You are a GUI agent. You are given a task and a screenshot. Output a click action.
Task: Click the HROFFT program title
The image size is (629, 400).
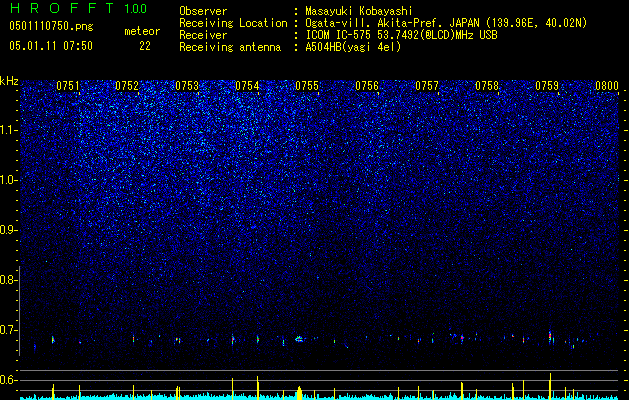(x=62, y=8)
